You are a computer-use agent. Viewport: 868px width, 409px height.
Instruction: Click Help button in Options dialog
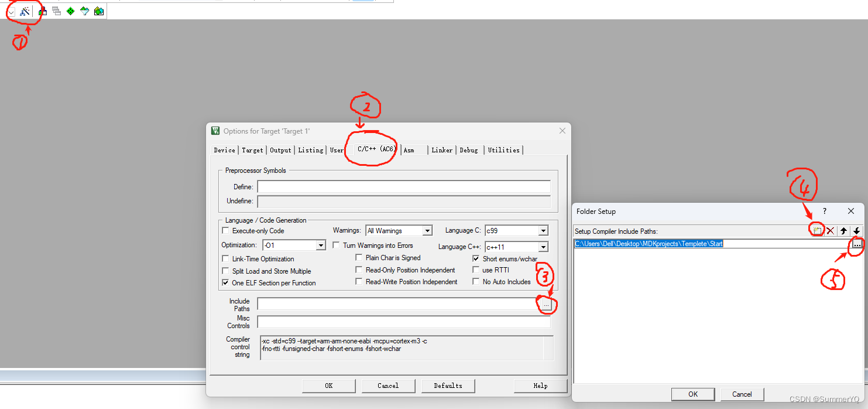[540, 386]
